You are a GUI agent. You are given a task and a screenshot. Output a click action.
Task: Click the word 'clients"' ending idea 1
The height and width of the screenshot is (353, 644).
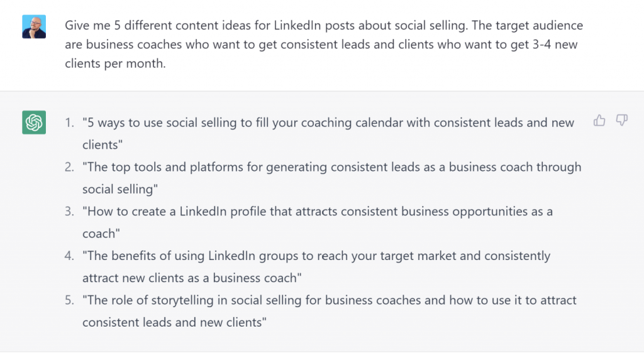click(103, 144)
